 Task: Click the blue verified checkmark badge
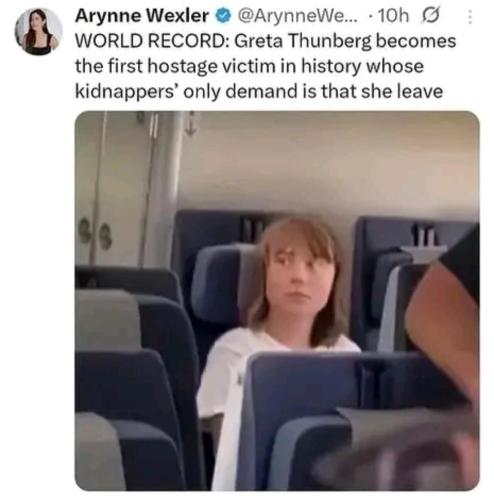coord(223,16)
